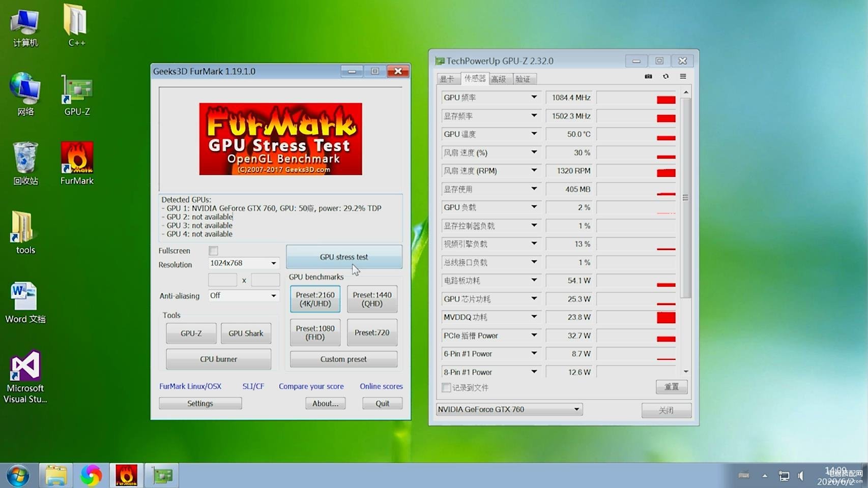The image size is (868, 488).
Task: Click the FurMark GPU Stress Test banner
Action: pyautogui.click(x=280, y=139)
